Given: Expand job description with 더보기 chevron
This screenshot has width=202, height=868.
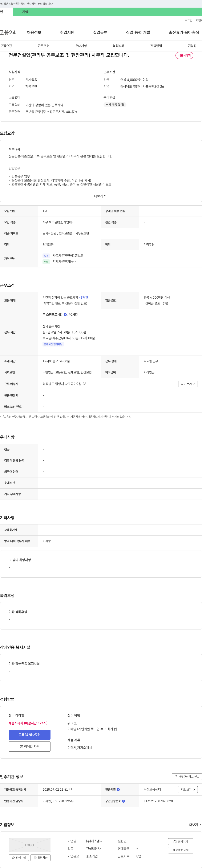Looking at the screenshot, I should pyautogui.click(x=100, y=196).
